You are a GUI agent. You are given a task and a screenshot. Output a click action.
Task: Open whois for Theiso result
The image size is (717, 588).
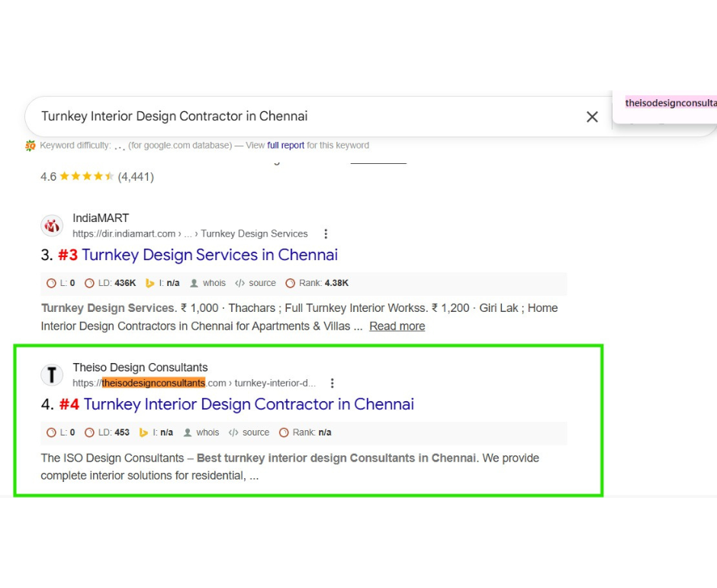[201, 432]
